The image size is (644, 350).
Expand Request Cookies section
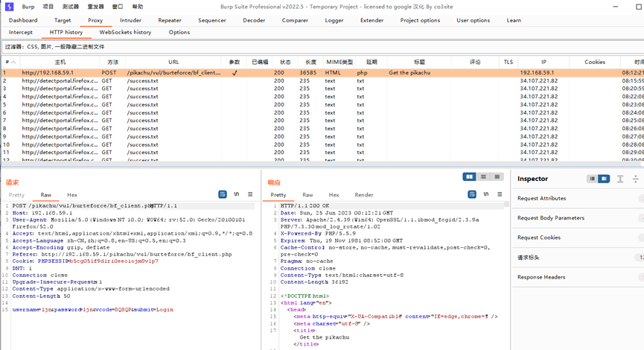[578, 238]
